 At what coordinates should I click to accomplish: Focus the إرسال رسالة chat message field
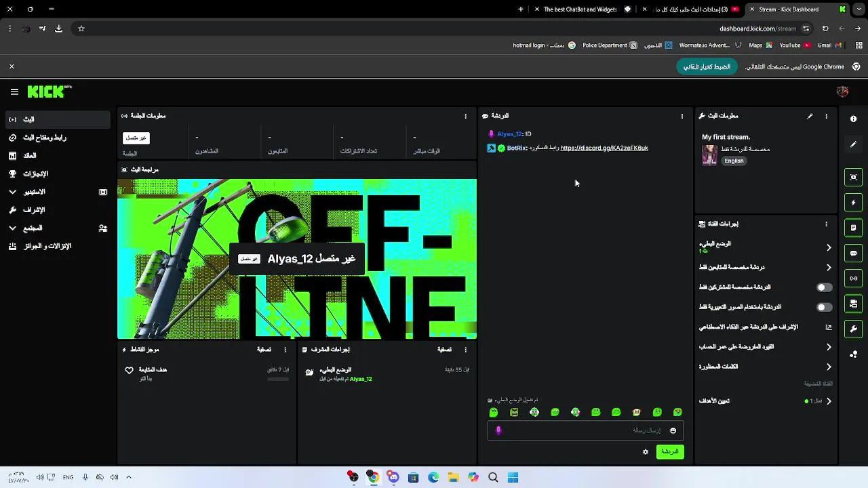point(585,430)
